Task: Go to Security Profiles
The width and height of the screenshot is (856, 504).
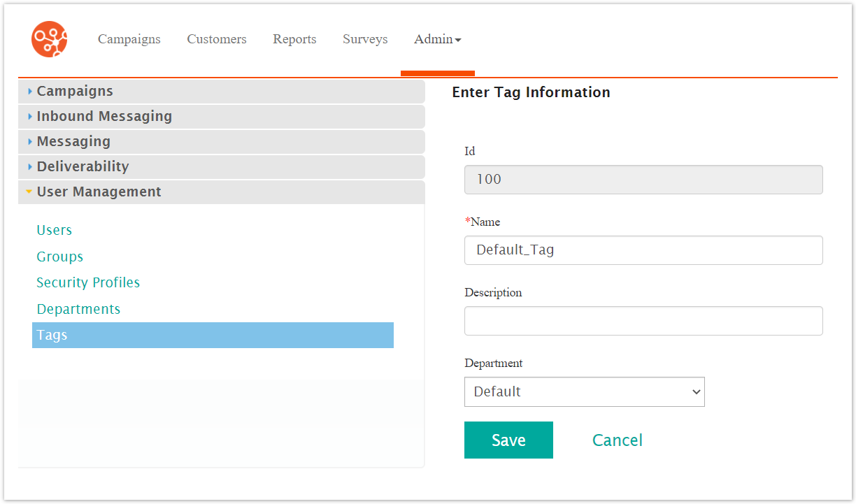Action: tap(88, 282)
